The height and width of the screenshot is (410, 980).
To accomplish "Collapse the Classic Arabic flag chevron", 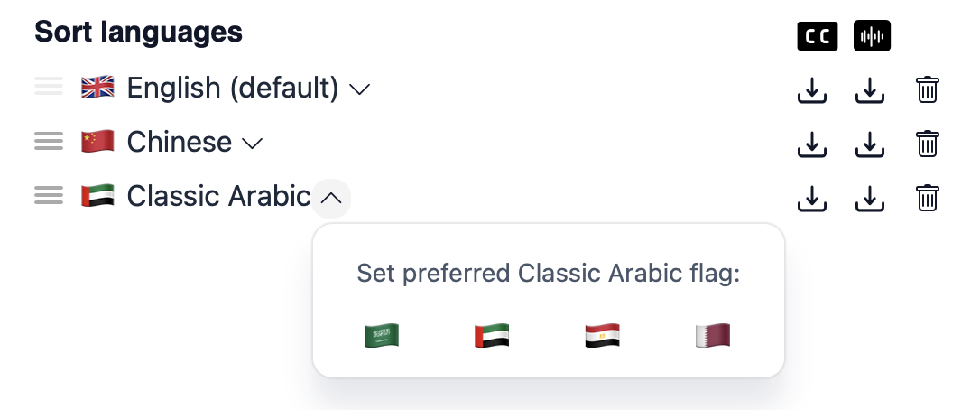I will click(x=331, y=198).
